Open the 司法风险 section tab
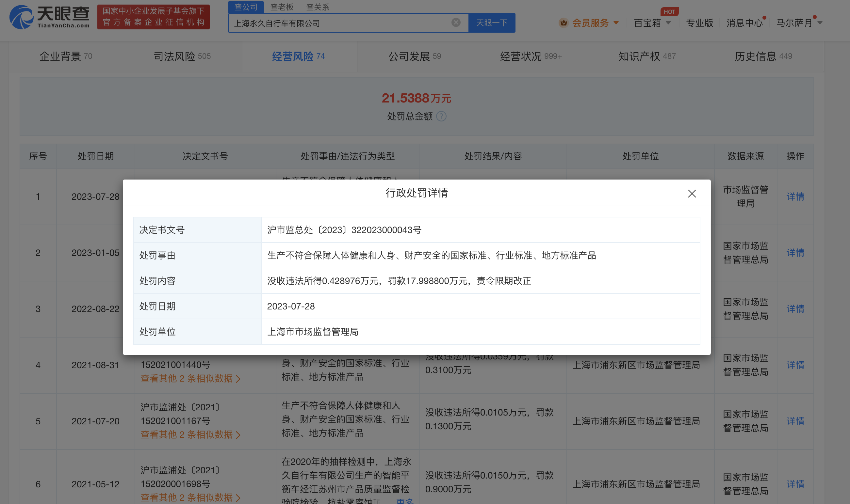 tap(182, 56)
